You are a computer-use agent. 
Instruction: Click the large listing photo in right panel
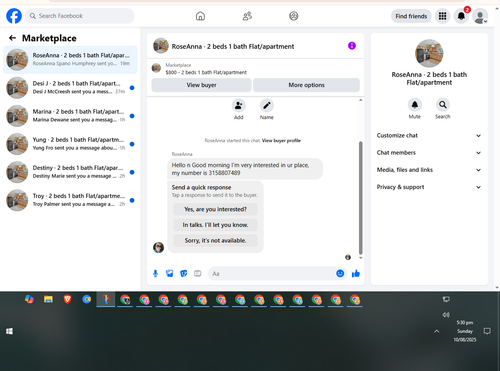[429, 53]
